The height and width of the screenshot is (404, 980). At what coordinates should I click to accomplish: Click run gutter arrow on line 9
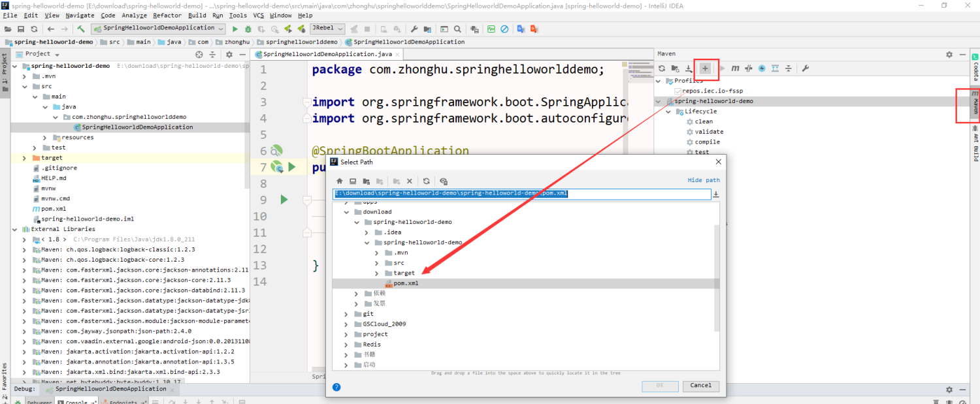click(x=284, y=199)
